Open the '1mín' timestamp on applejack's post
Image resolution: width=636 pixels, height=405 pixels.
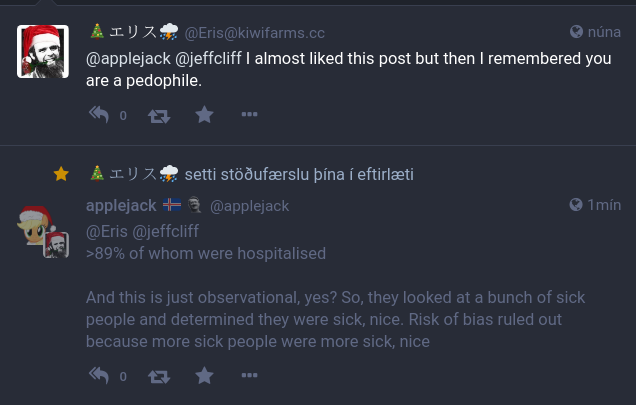[x=596, y=205]
